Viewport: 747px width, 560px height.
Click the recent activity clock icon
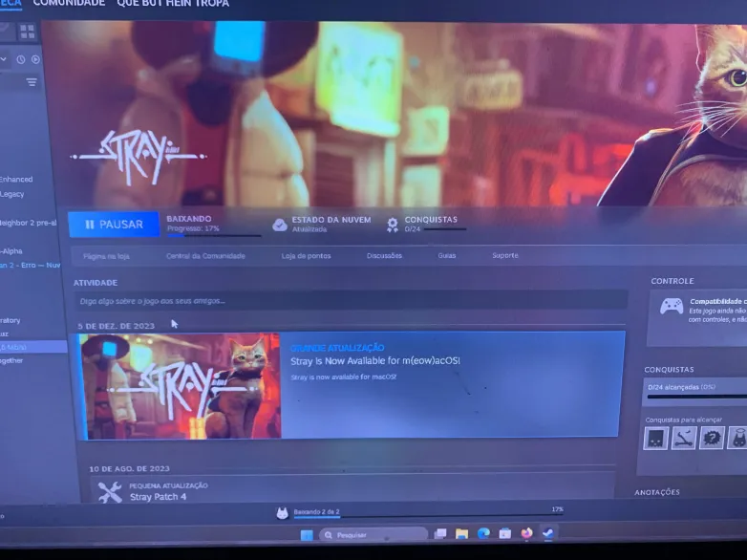point(21,59)
